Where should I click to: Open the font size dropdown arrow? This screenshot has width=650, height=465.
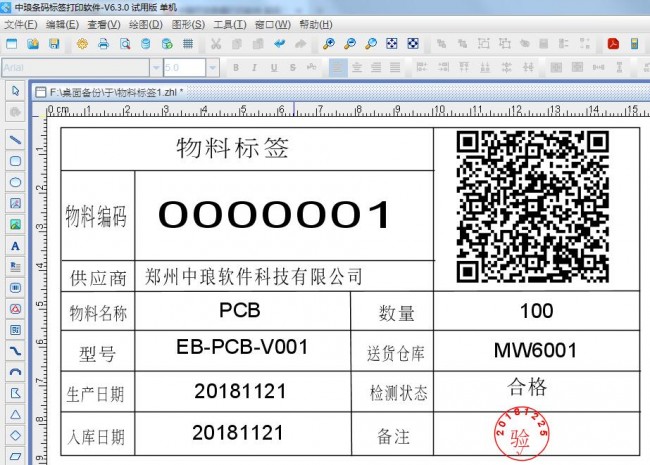pyautogui.click(x=212, y=68)
